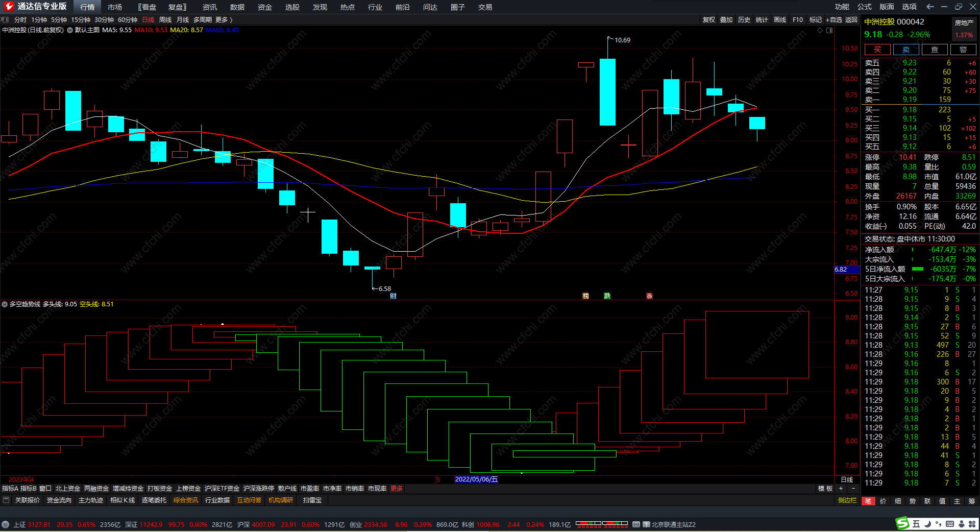Click the back arrow in title bar

(x=930, y=7)
